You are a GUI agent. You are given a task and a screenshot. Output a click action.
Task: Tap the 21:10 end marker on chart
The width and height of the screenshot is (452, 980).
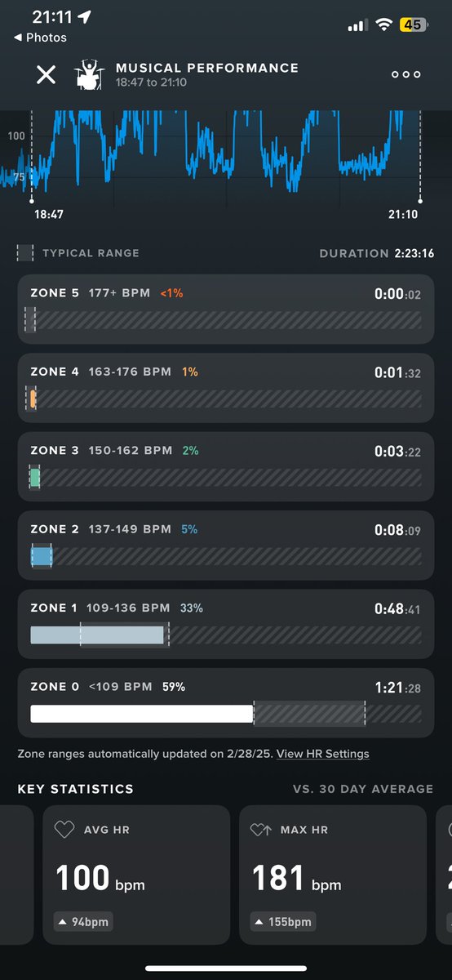[420, 200]
